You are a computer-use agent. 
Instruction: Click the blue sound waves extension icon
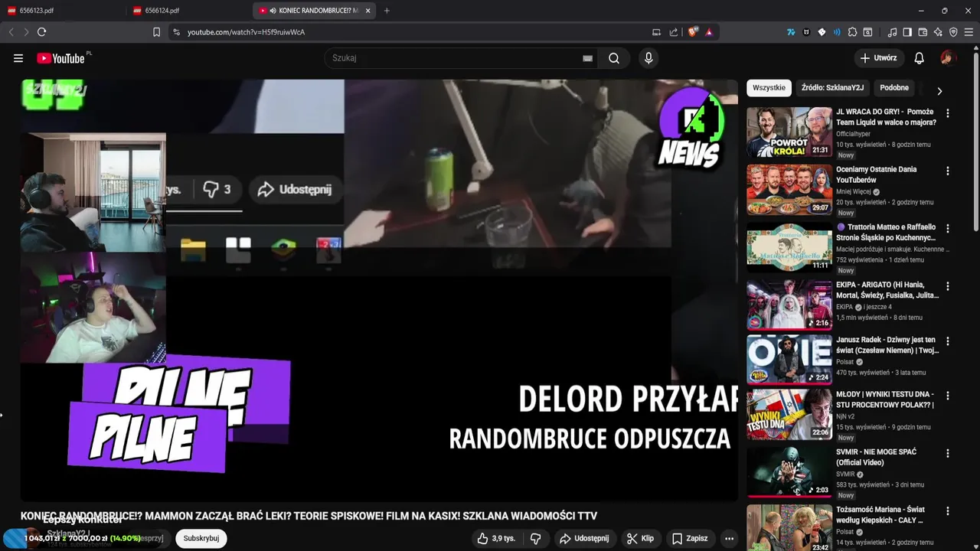click(x=837, y=32)
